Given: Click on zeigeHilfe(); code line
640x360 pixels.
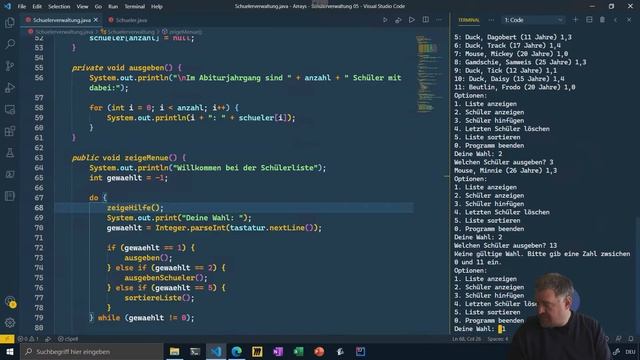Looking at the screenshot, I should click(135, 208).
